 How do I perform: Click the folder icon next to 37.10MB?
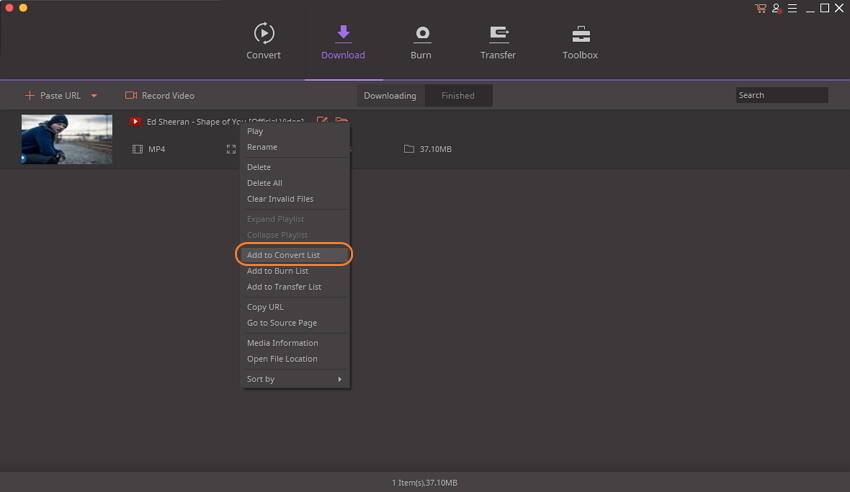coord(409,148)
